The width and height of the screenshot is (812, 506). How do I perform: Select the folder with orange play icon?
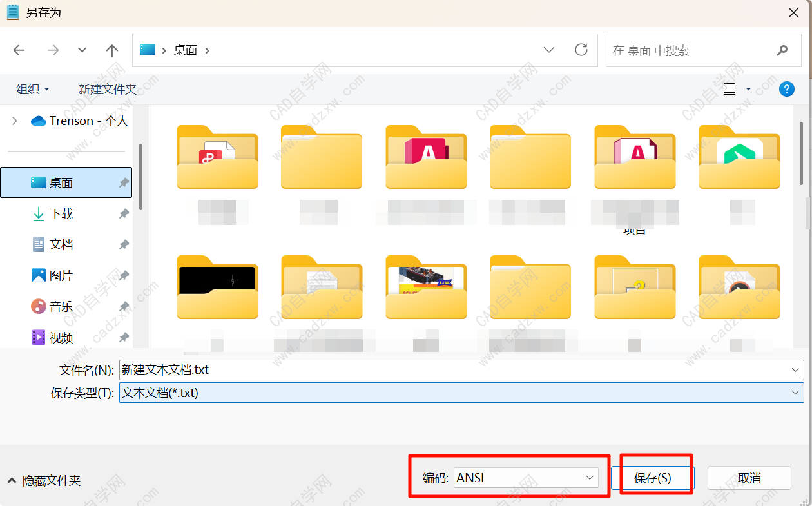point(740,287)
